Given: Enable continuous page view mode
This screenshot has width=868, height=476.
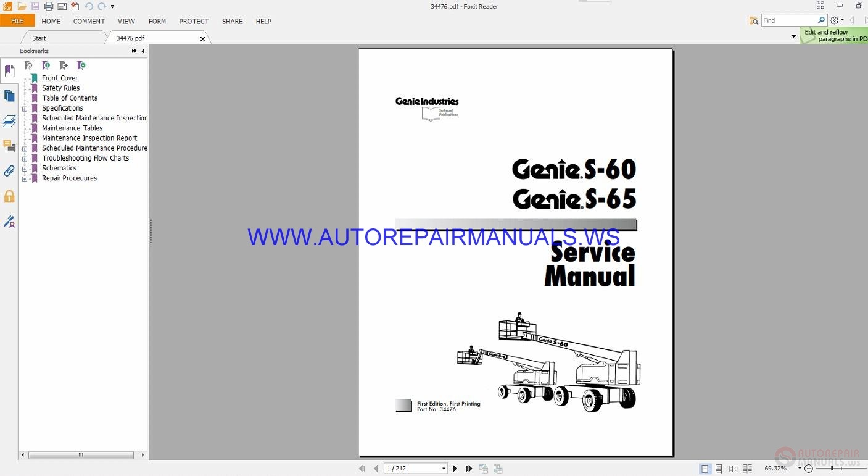Looking at the screenshot, I should [719, 469].
